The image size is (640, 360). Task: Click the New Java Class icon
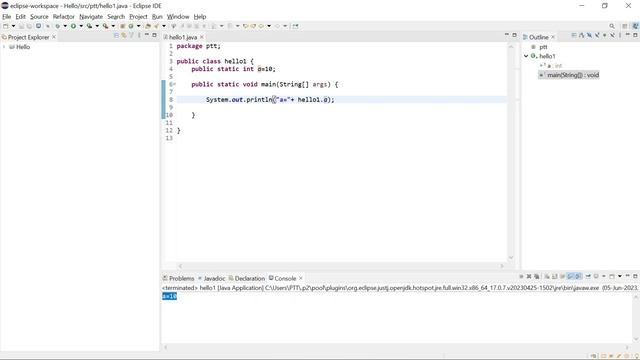131,26
